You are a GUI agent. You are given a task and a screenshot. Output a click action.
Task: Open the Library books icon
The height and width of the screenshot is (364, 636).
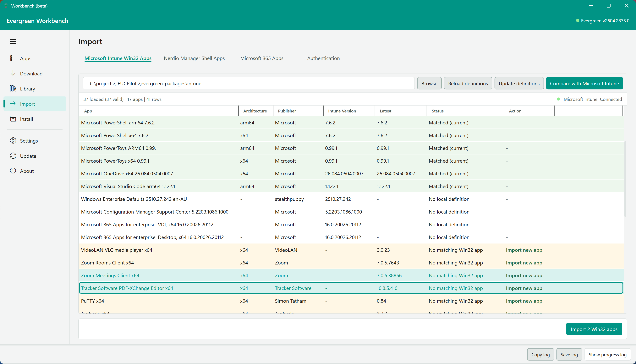[13, 89]
